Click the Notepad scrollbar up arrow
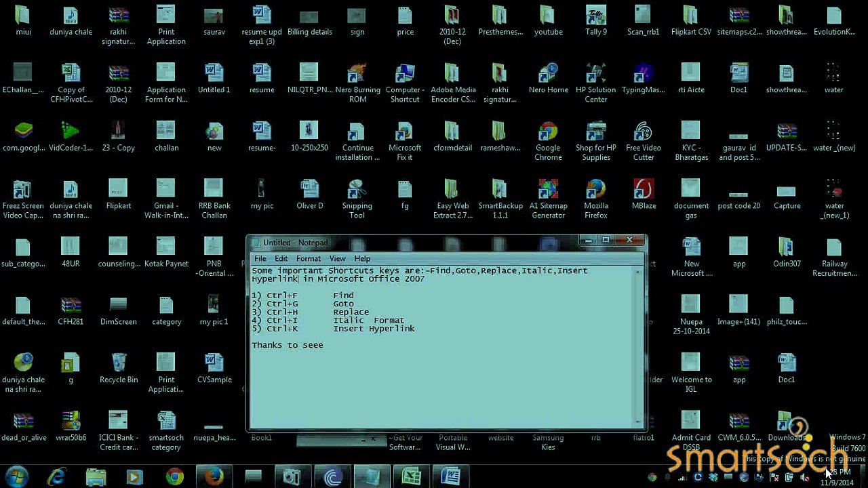This screenshot has height=488, width=868. coord(639,270)
